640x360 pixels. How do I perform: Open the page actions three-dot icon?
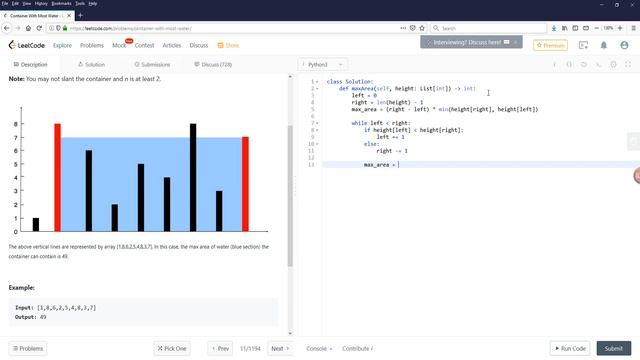click(403, 28)
